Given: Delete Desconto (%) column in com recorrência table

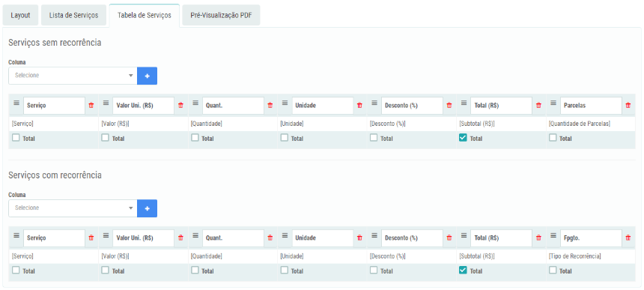Looking at the screenshot, I should pyautogui.click(x=449, y=238).
